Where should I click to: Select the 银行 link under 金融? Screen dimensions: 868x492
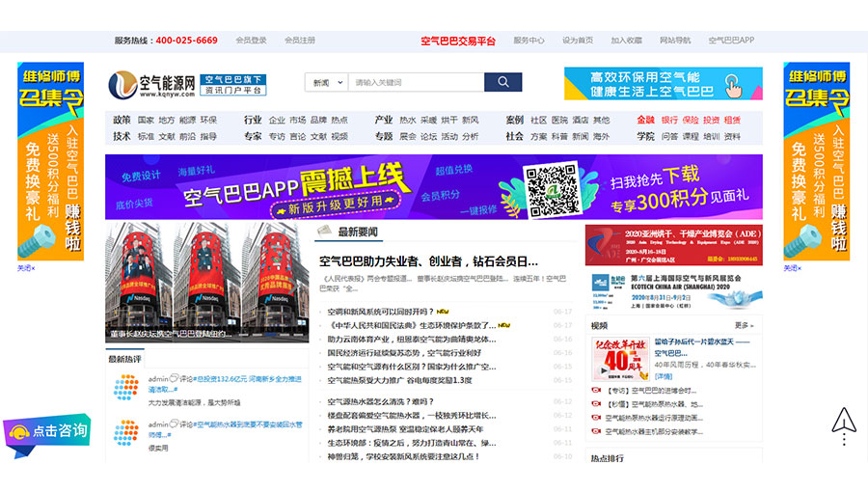(669, 120)
